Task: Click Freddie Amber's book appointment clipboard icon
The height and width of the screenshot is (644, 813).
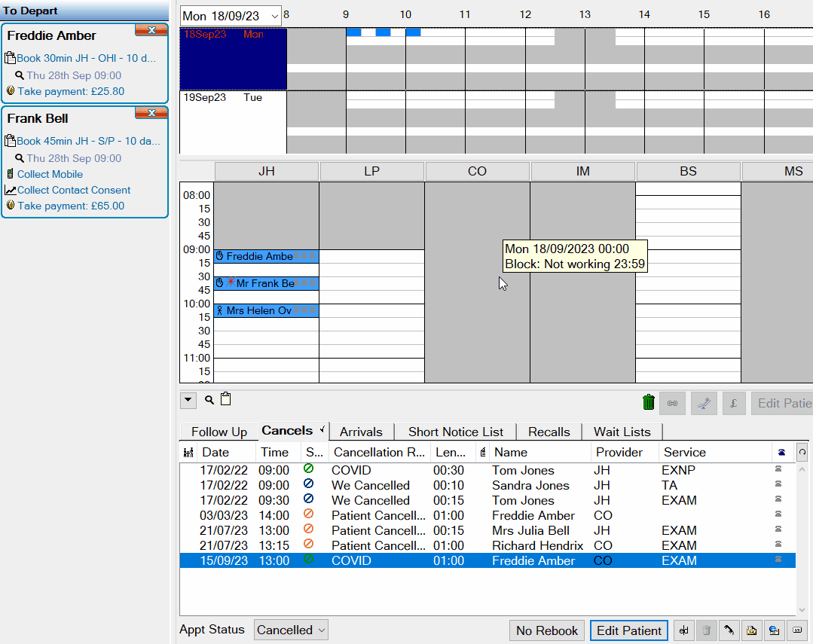Action: [x=10, y=57]
